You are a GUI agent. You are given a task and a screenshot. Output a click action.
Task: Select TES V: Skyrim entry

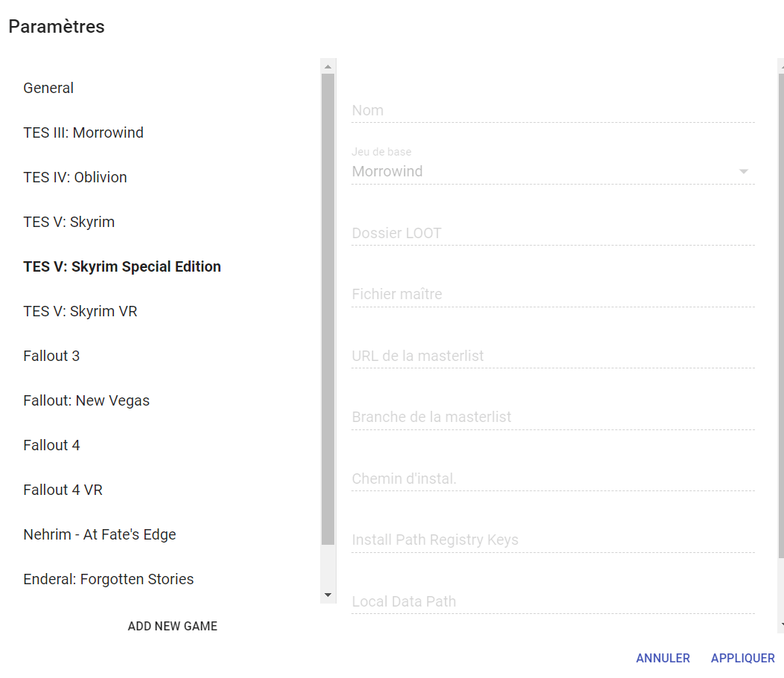pyautogui.click(x=69, y=222)
